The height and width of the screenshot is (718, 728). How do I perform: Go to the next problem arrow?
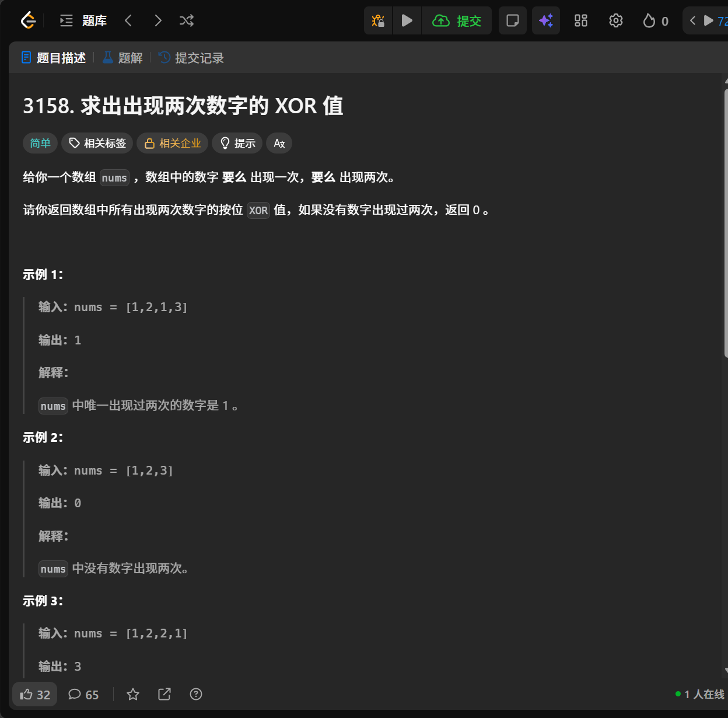click(157, 21)
